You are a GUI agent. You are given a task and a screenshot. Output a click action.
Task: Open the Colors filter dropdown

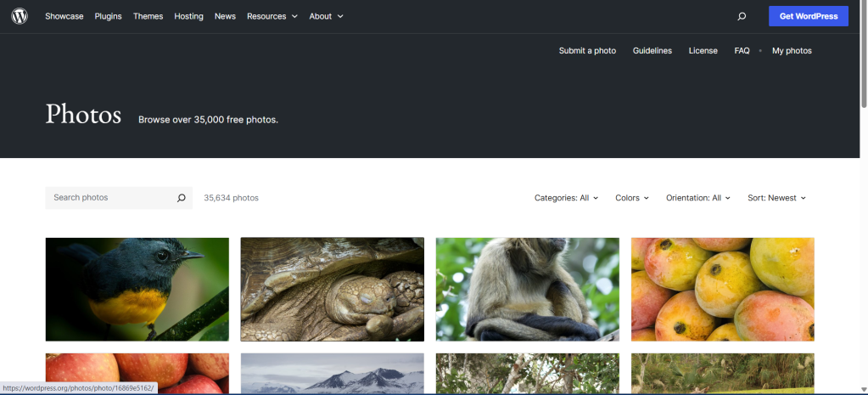click(632, 198)
